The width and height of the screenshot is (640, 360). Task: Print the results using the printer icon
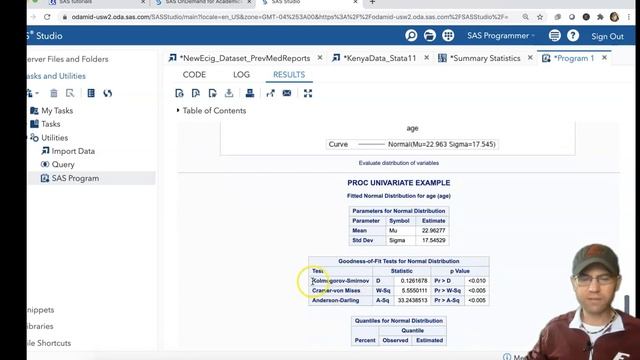pyautogui.click(x=250, y=93)
